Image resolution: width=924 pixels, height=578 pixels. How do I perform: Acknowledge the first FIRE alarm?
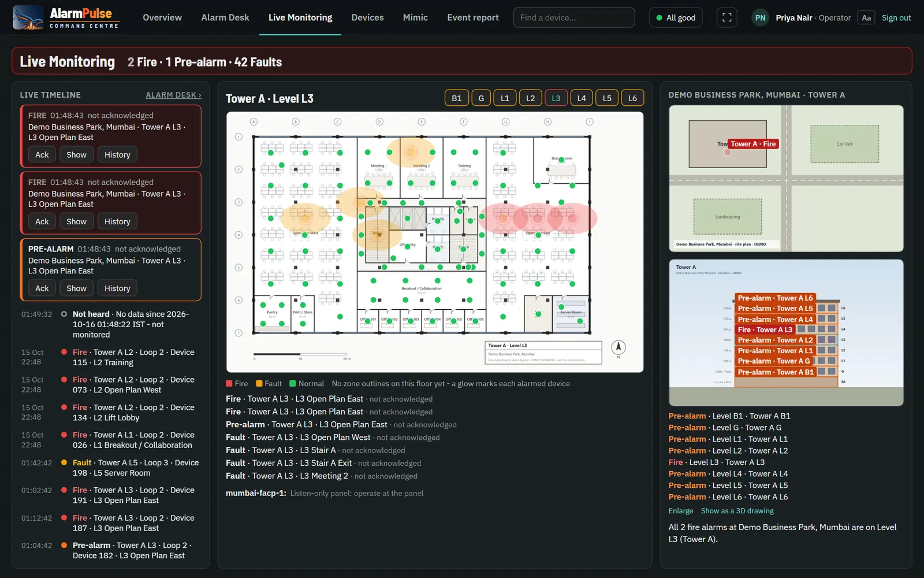42,154
